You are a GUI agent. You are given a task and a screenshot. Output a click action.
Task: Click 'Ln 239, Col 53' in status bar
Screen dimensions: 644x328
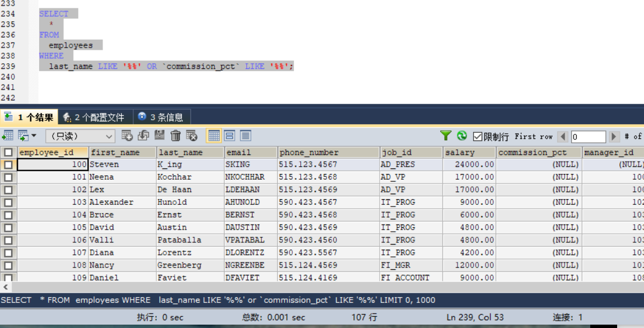(475, 317)
